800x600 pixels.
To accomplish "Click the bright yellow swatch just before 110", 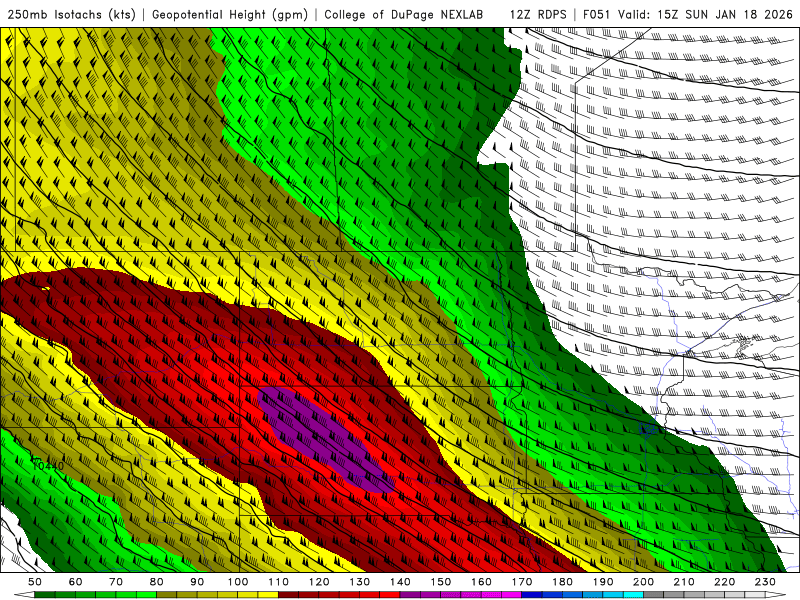I will tap(268, 595).
